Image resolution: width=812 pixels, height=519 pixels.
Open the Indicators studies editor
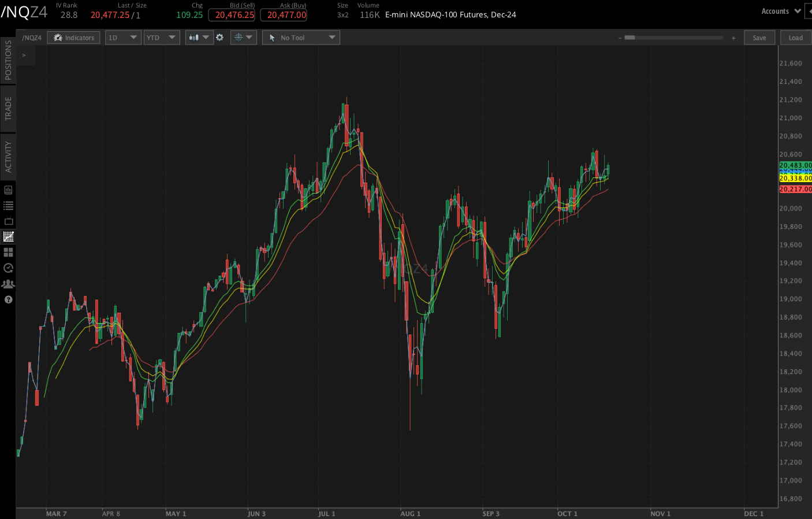point(73,37)
